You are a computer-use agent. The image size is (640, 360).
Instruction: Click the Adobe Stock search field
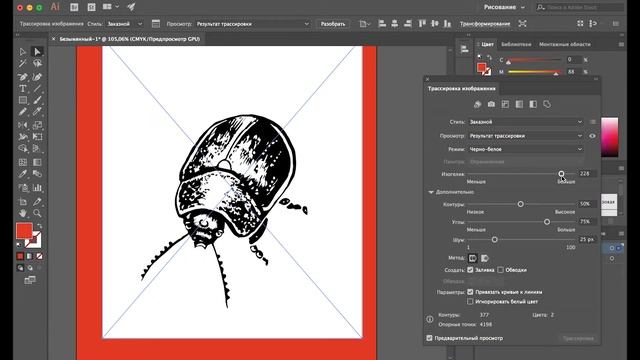580,7
